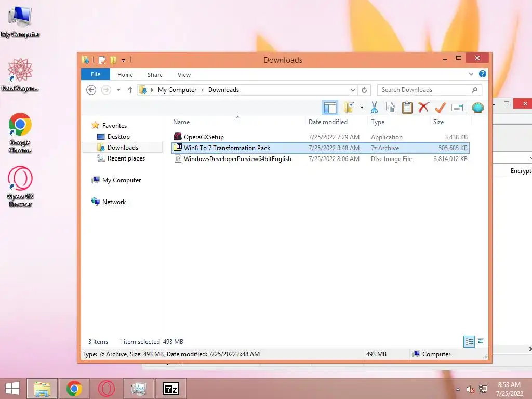Click File Explorer on the taskbar
532x399 pixels.
pos(42,389)
